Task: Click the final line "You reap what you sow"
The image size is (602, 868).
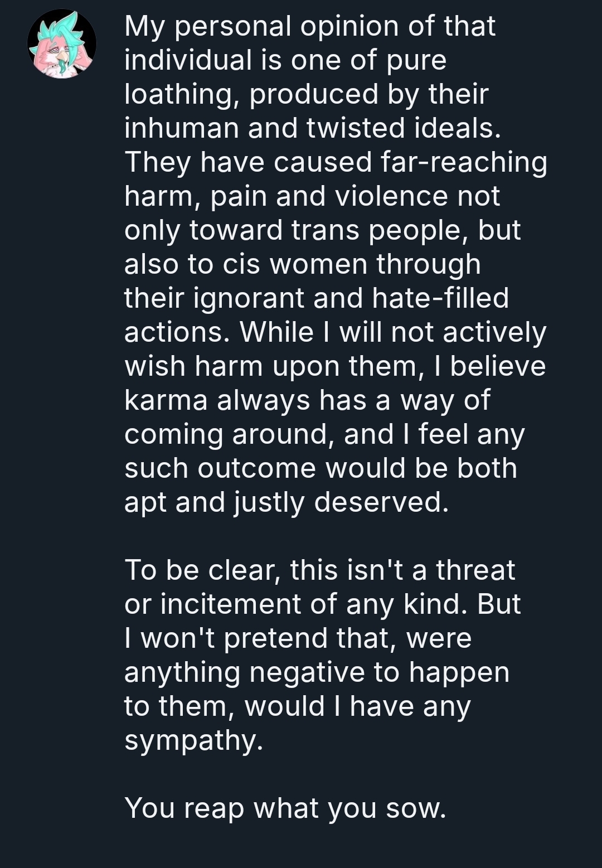Action: (x=285, y=808)
